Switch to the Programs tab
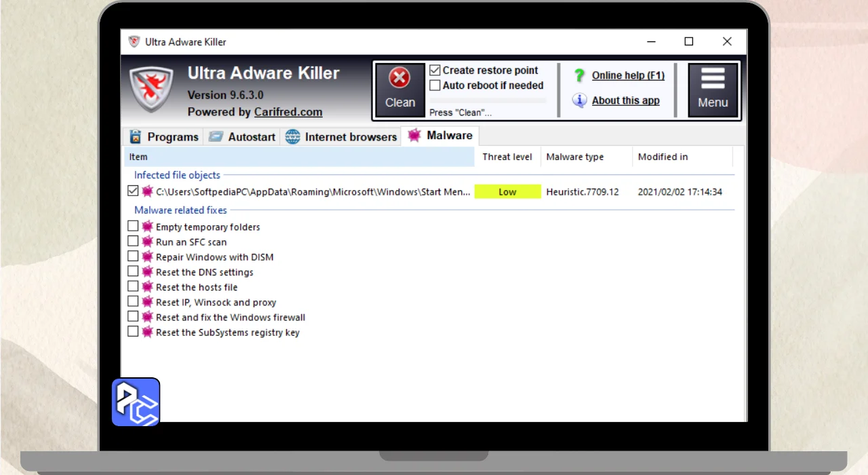 pyautogui.click(x=164, y=136)
